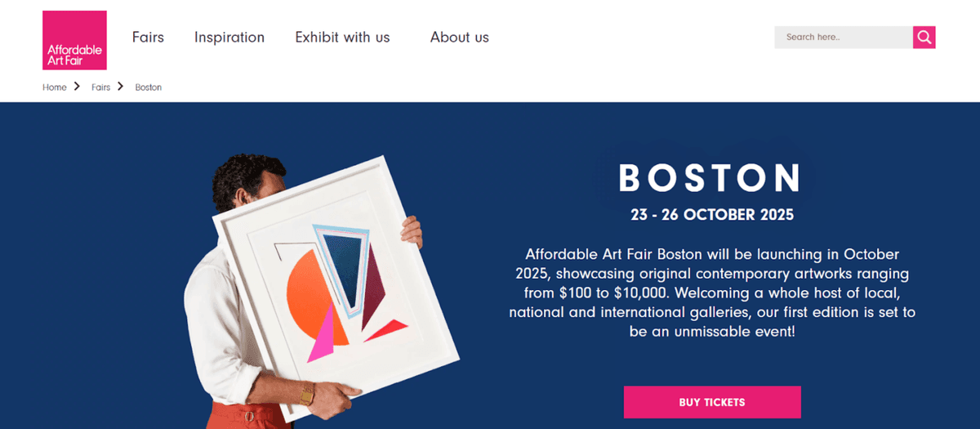The width and height of the screenshot is (980, 429).
Task: Open the Fairs navigation menu
Action: click(148, 37)
